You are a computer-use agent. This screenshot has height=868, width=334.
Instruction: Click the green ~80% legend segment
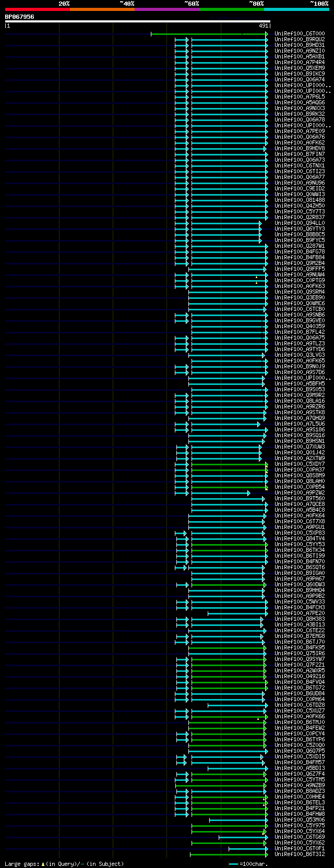231,9
